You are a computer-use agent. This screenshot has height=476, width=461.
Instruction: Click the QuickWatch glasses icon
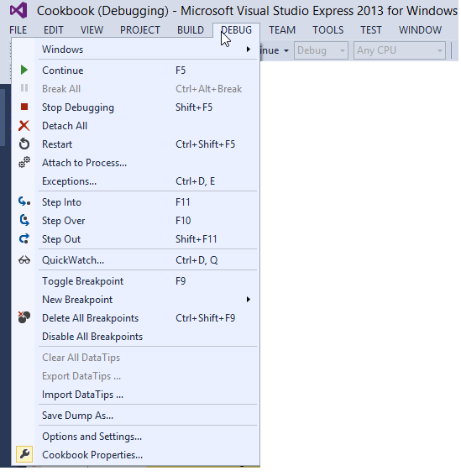click(24, 260)
